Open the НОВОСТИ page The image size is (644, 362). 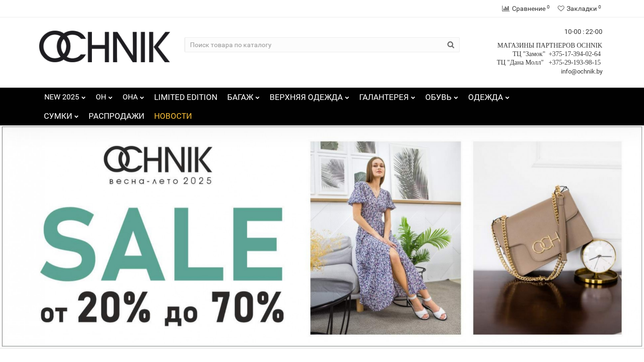tap(173, 116)
